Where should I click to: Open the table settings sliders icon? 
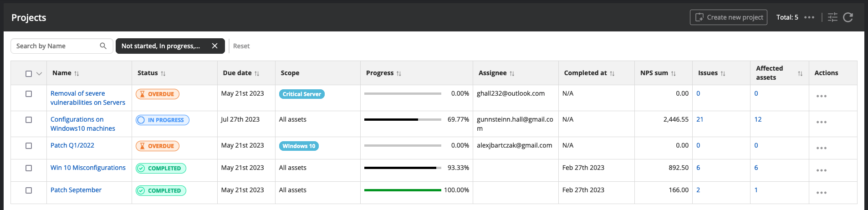(x=832, y=17)
